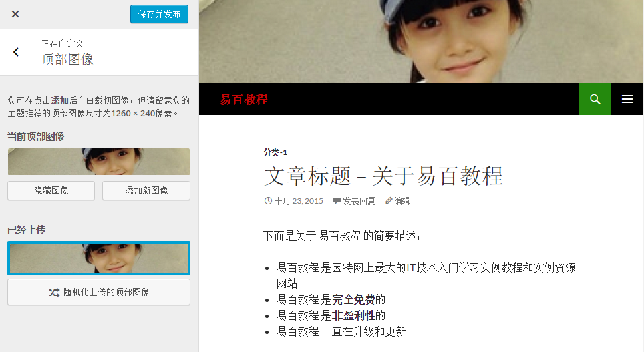Click the 添加新图像 button
The image size is (644, 352).
tap(146, 190)
